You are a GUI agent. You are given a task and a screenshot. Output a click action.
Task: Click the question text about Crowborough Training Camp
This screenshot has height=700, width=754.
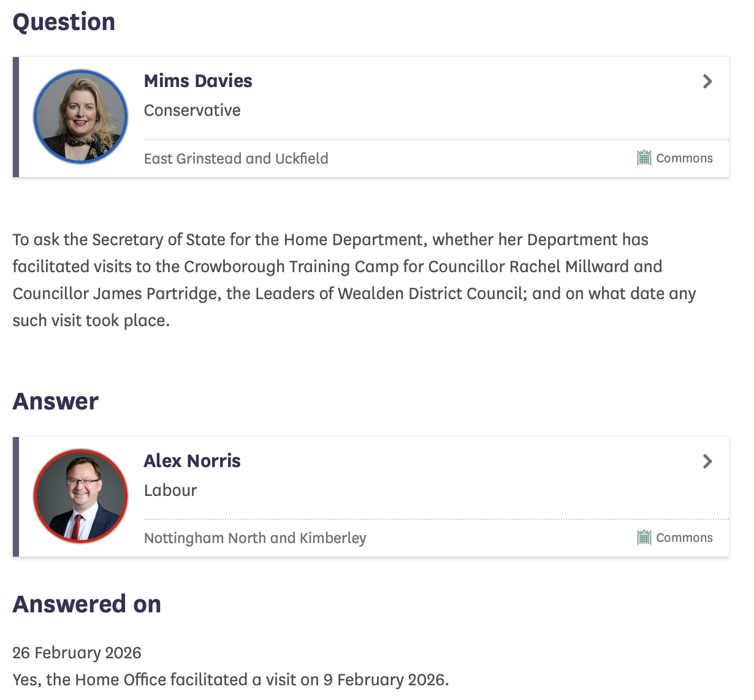tap(354, 280)
